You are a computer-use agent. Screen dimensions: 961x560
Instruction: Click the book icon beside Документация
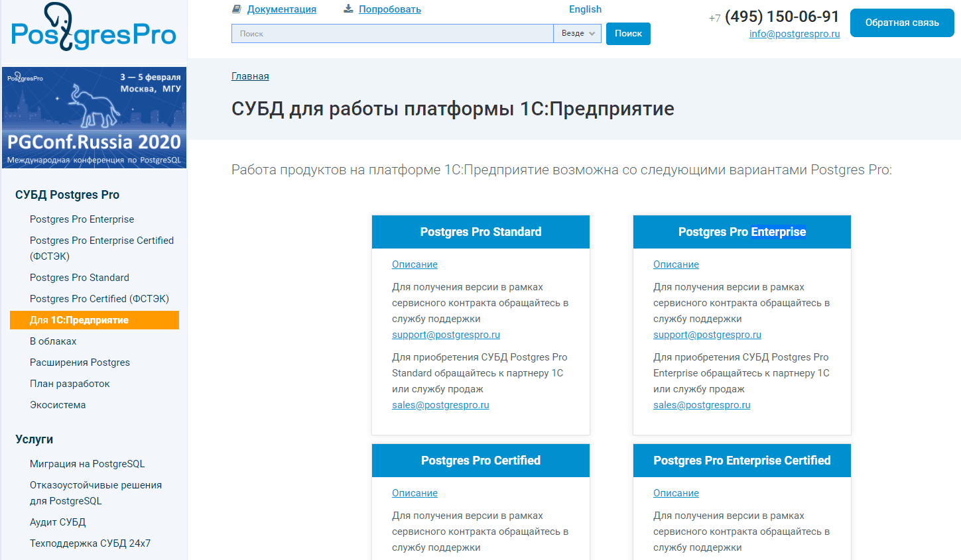[x=237, y=9]
